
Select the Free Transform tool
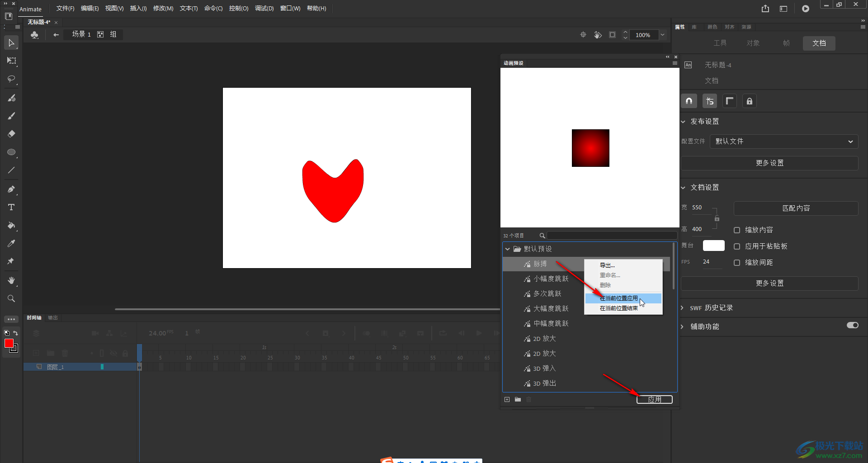[x=11, y=61]
